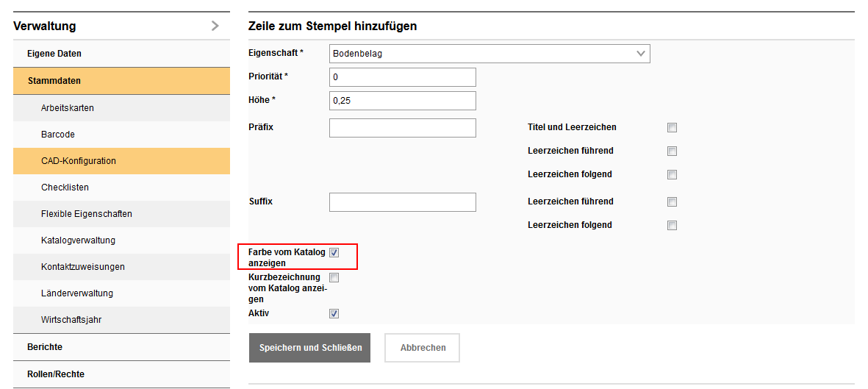Focus the Präfix text field
The height and width of the screenshot is (389, 868).
coord(402,128)
